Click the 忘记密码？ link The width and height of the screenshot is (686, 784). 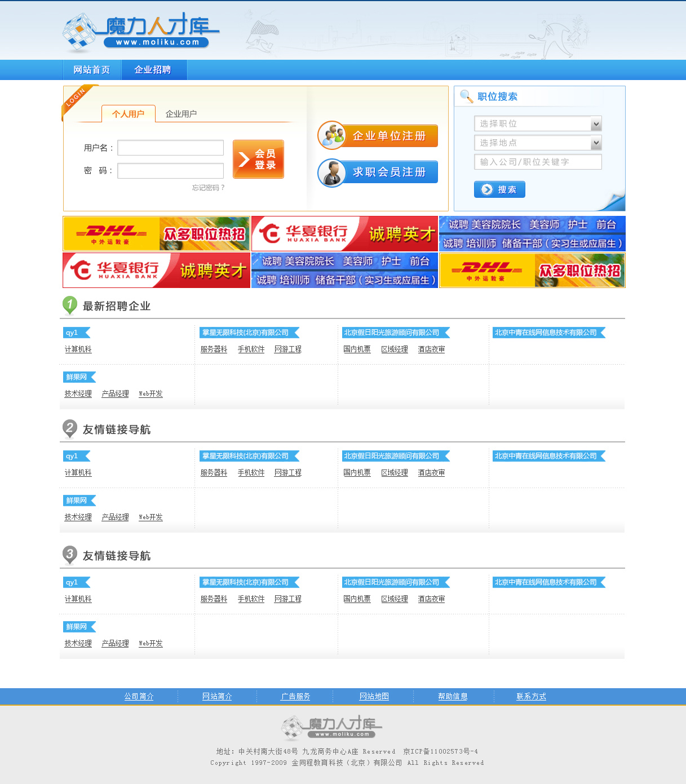point(208,188)
